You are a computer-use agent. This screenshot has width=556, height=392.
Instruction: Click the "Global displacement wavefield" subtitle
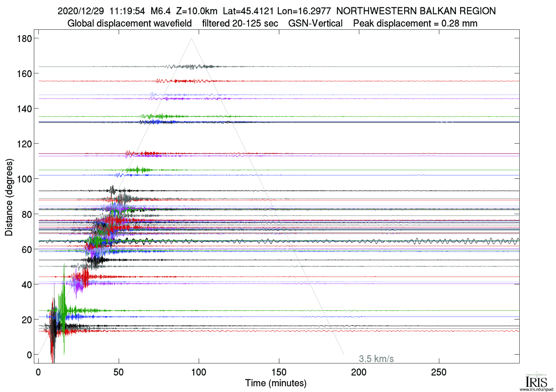[129, 23]
